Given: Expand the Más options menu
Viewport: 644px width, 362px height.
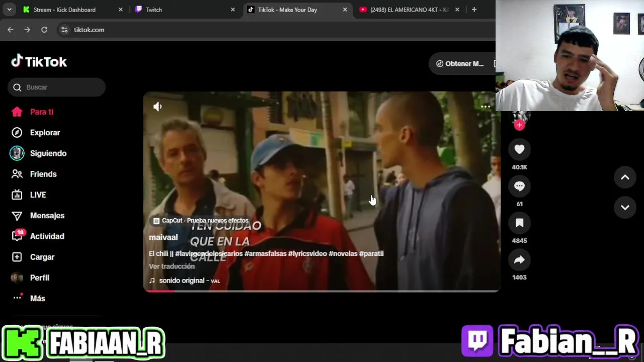Looking at the screenshot, I should [x=29, y=298].
